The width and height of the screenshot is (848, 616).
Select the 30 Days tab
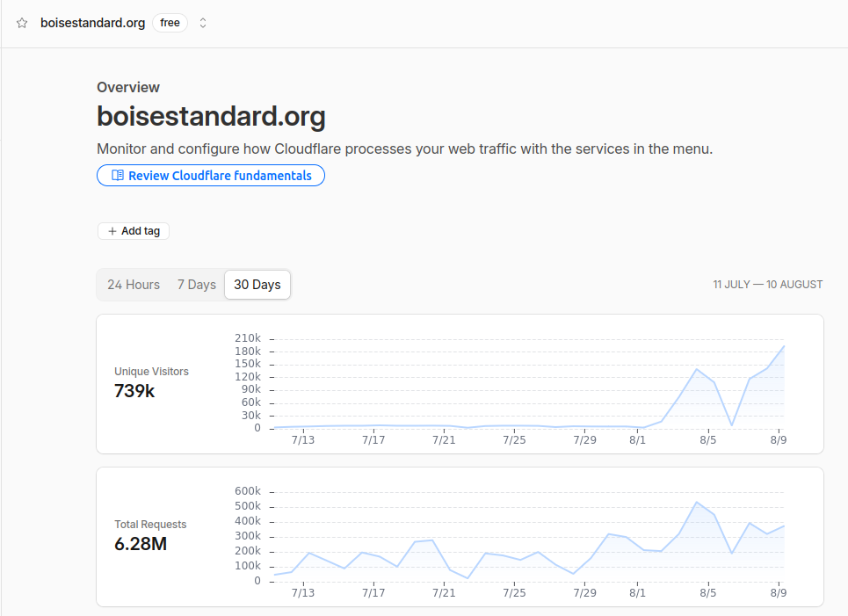tap(257, 285)
